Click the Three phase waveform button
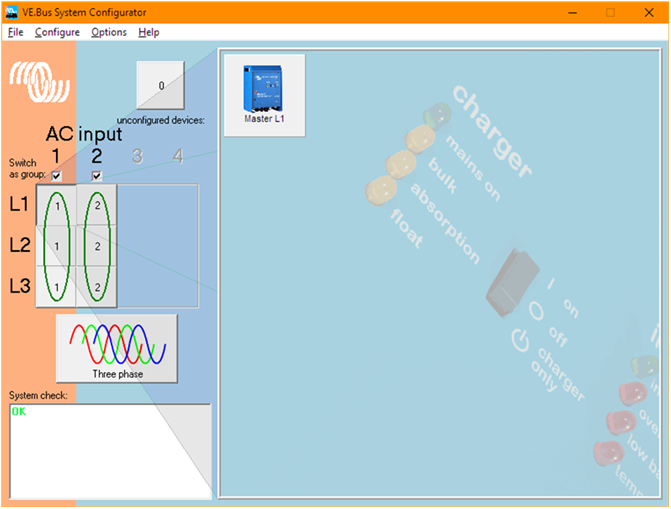This screenshot has width=671, height=509. tap(116, 348)
